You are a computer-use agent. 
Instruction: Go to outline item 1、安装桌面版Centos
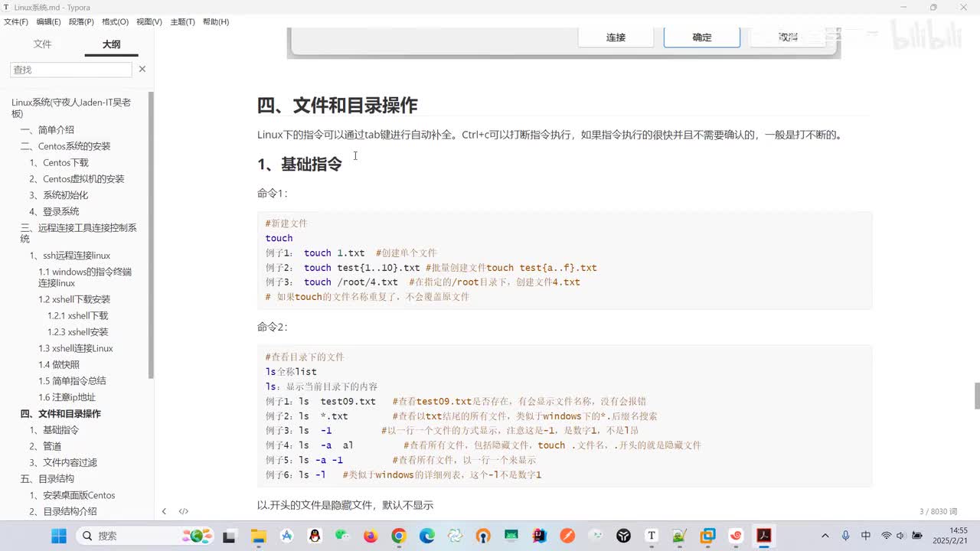click(x=72, y=495)
